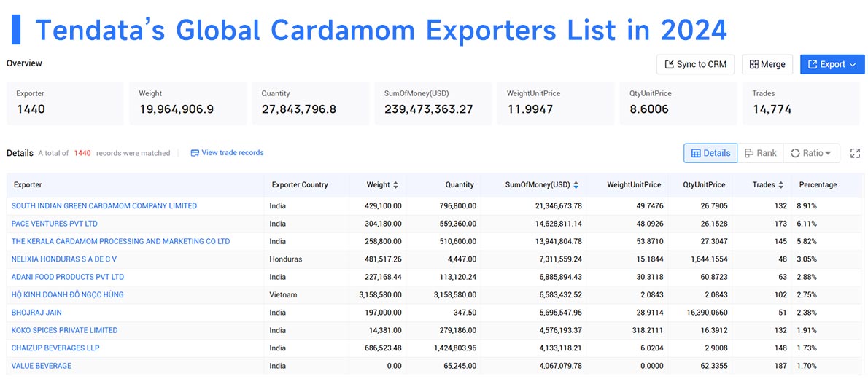This screenshot has width=868, height=384.
Task: Select the Weight 19,964,906.9 overview card
Action: pos(188,103)
